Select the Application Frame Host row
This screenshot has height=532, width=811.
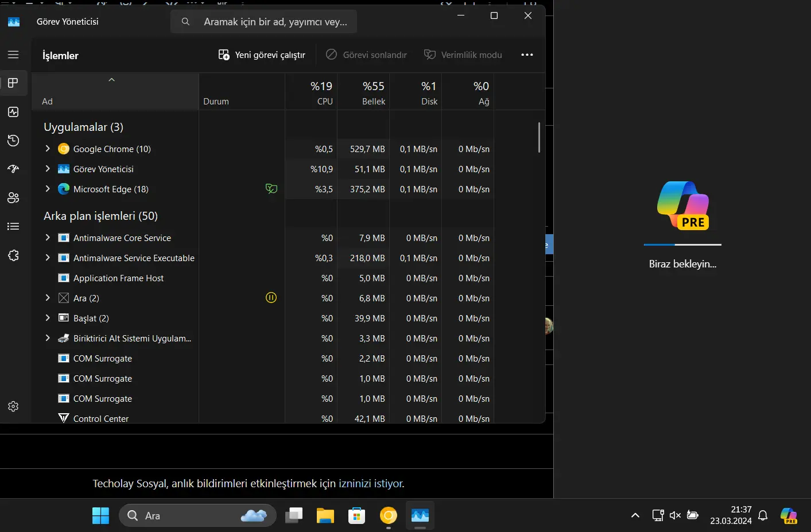(x=263, y=278)
